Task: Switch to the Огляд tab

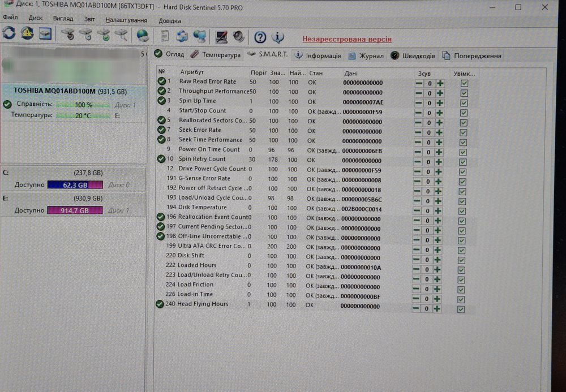Action: tap(169, 54)
